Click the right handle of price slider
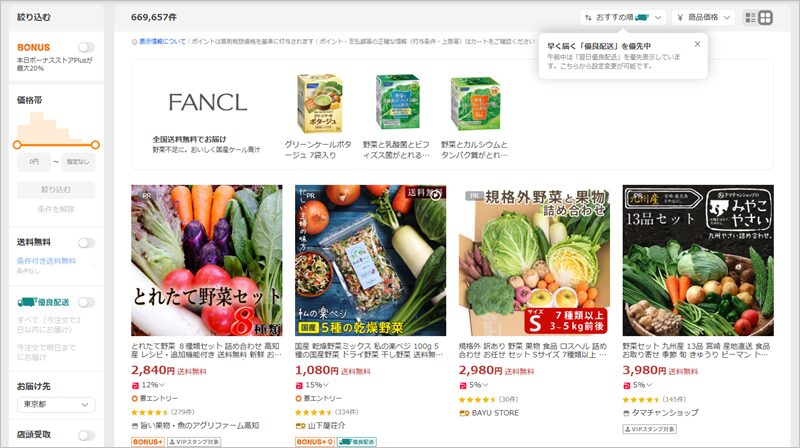 tap(95, 145)
